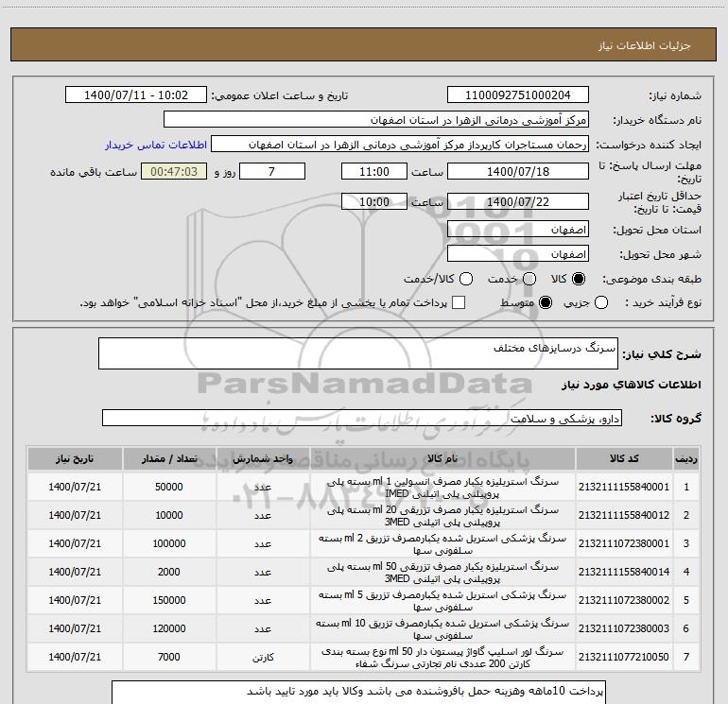Tick the Islamic treasury documents payment checkbox
The width and height of the screenshot is (728, 704).
click(x=459, y=303)
